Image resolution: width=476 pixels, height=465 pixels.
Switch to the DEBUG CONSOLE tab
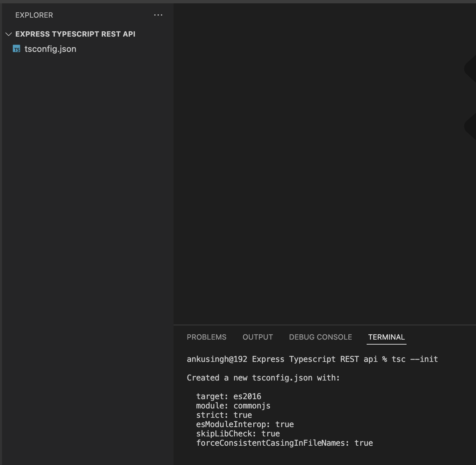click(320, 337)
